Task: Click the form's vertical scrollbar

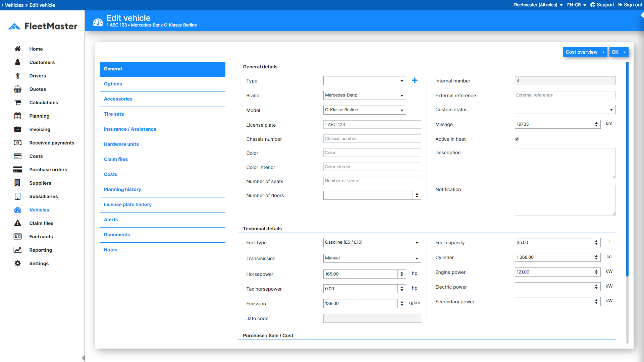Action: point(627,169)
